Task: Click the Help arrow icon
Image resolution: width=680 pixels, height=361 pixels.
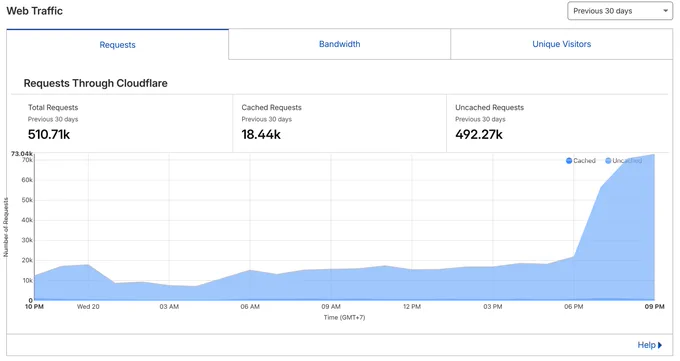Action: [660, 345]
